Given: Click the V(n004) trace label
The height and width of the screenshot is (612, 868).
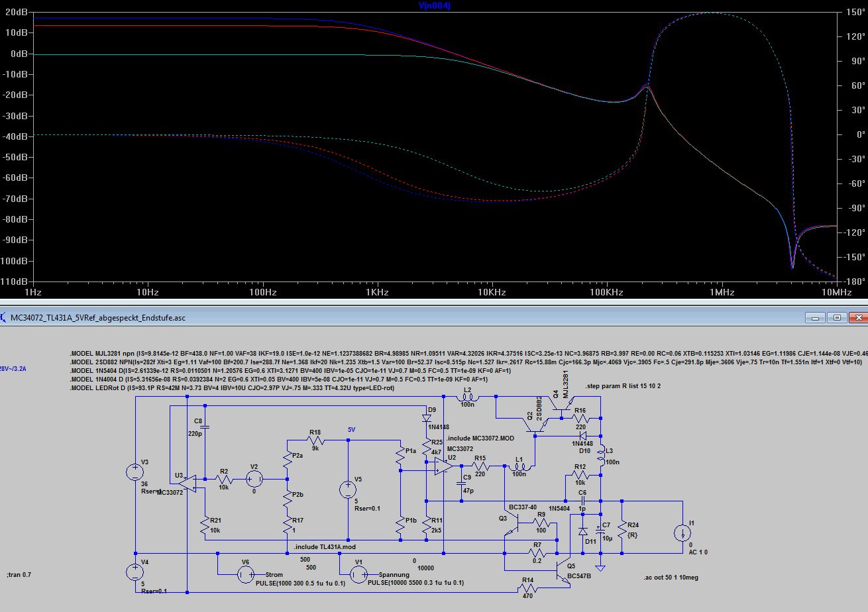Looking at the screenshot, I should click(434, 5).
